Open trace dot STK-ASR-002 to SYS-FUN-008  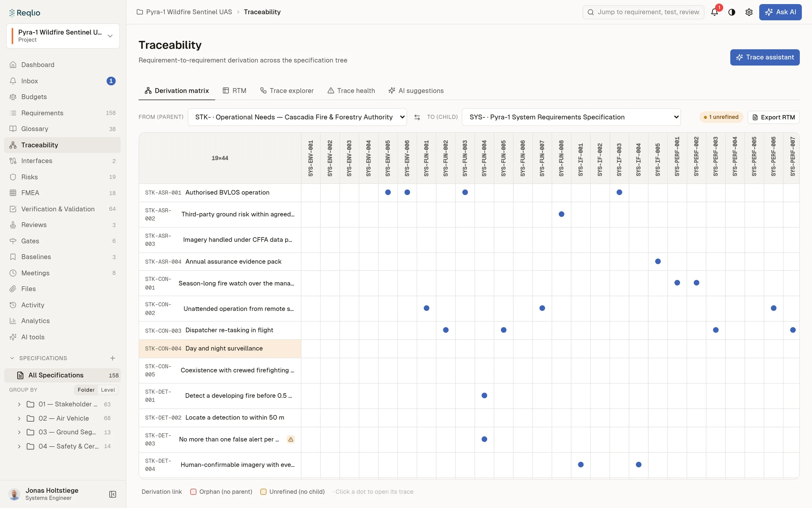[x=561, y=214]
